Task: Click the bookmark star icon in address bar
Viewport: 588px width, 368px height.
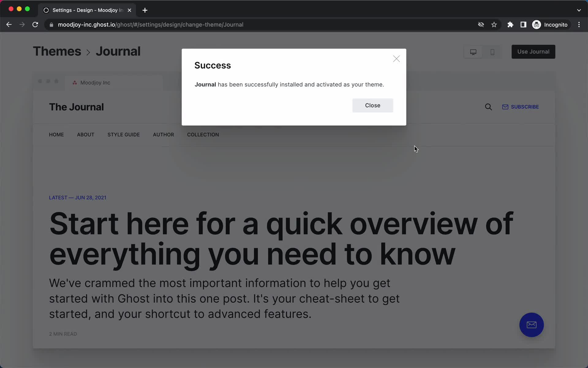Action: pyautogui.click(x=494, y=25)
